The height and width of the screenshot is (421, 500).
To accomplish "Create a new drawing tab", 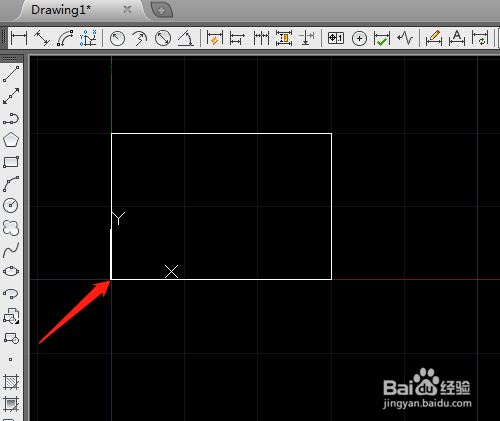I will (x=162, y=10).
